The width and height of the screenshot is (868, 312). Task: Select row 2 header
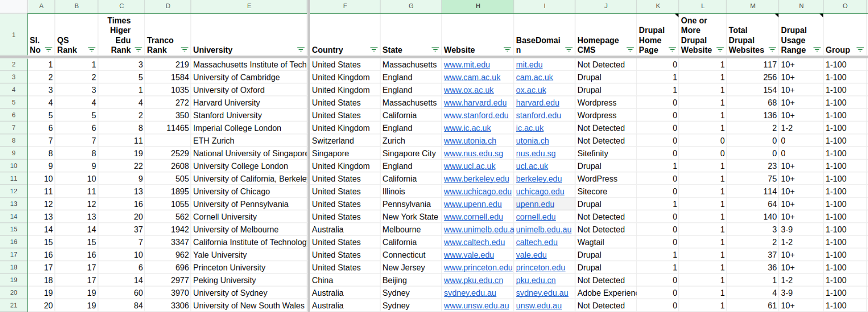14,65
